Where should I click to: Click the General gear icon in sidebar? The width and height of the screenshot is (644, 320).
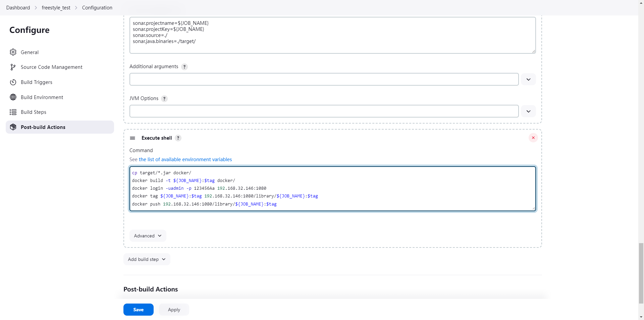point(13,52)
